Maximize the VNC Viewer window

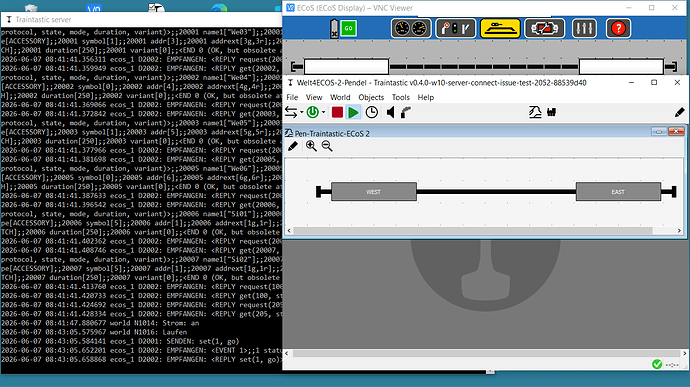point(652,8)
